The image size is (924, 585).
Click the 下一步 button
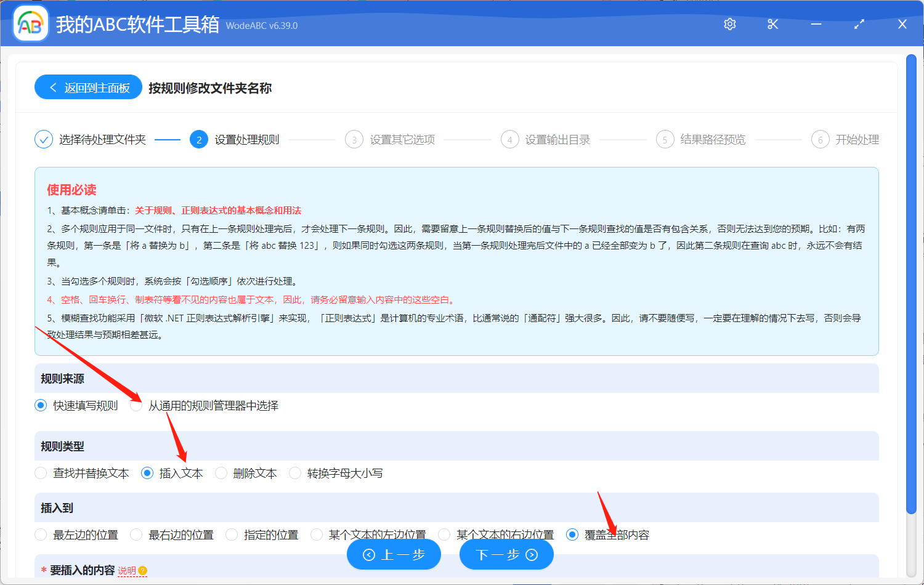tap(506, 554)
